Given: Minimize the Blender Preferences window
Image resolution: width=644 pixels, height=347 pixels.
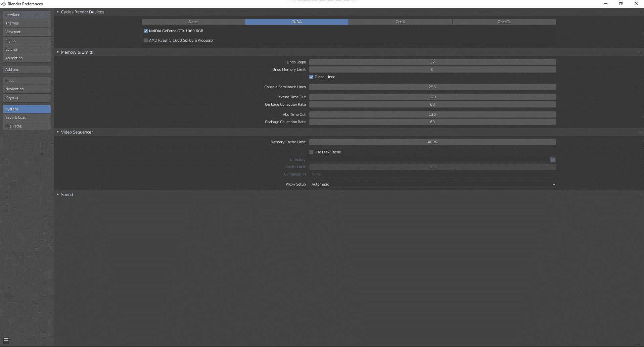Looking at the screenshot, I should (x=606, y=4).
